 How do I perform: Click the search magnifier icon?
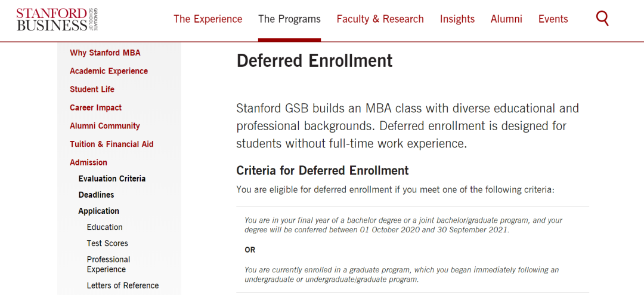pos(602,19)
